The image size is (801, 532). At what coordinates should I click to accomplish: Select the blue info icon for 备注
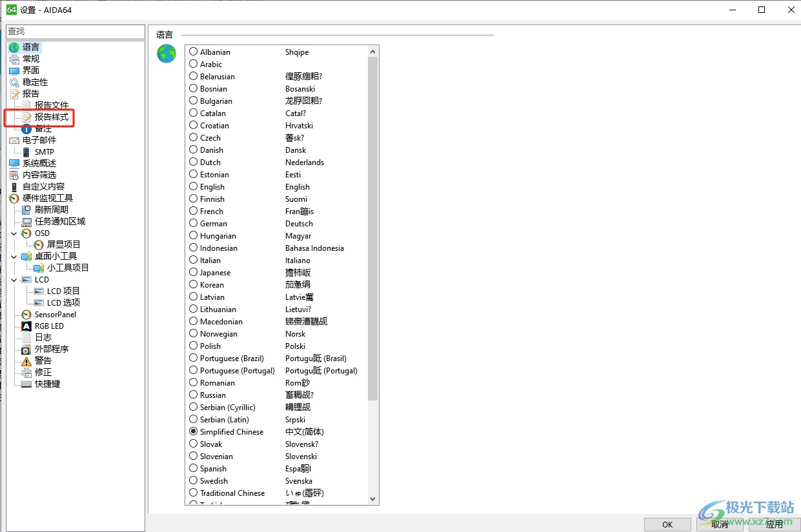26,128
